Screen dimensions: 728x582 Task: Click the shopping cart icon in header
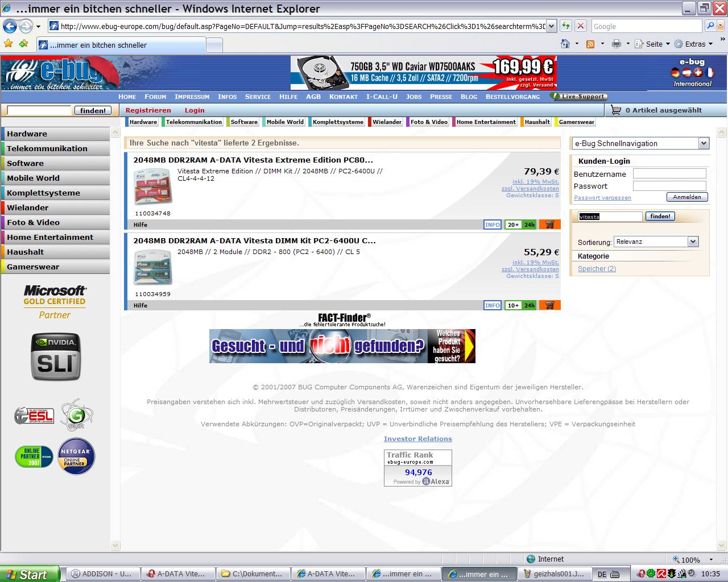[615, 110]
